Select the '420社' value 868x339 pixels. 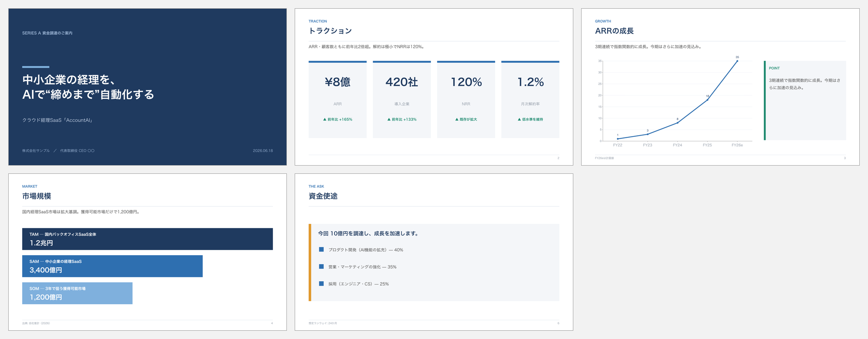point(402,82)
